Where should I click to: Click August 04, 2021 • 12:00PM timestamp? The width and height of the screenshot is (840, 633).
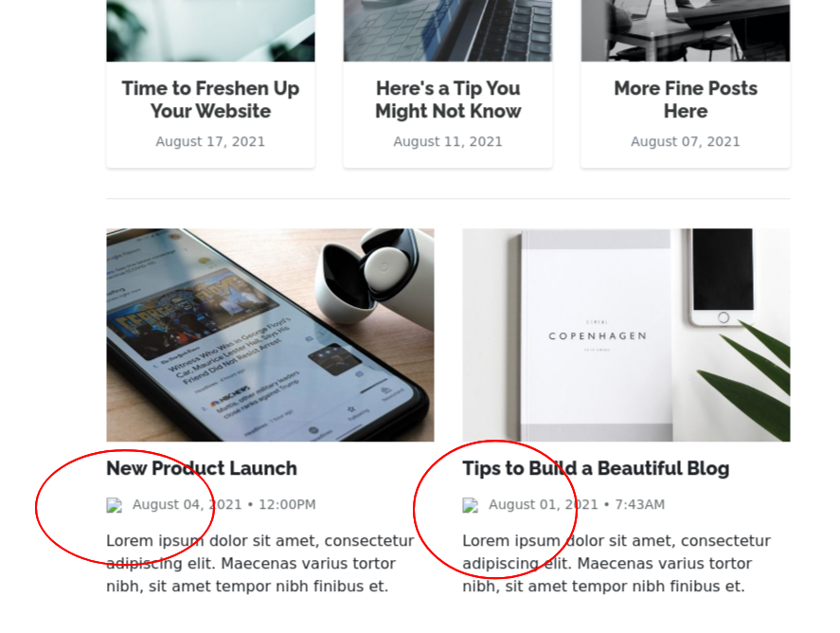223,505
